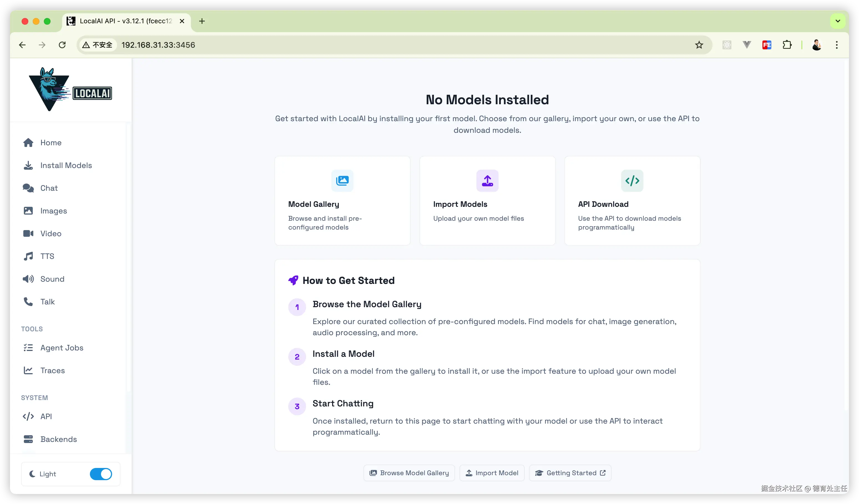
Task: Toggle the Light theme switch
Action: point(100,474)
